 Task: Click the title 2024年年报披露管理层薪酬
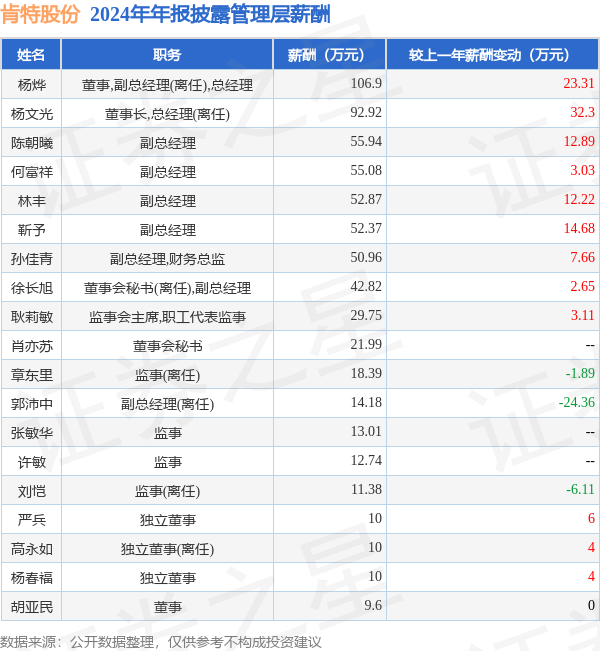coord(210,14)
